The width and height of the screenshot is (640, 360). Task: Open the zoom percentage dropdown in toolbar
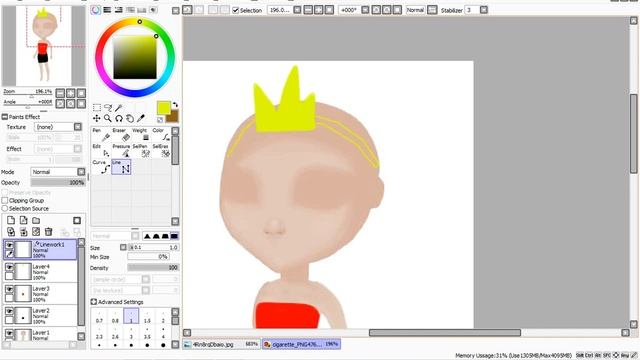[297, 10]
